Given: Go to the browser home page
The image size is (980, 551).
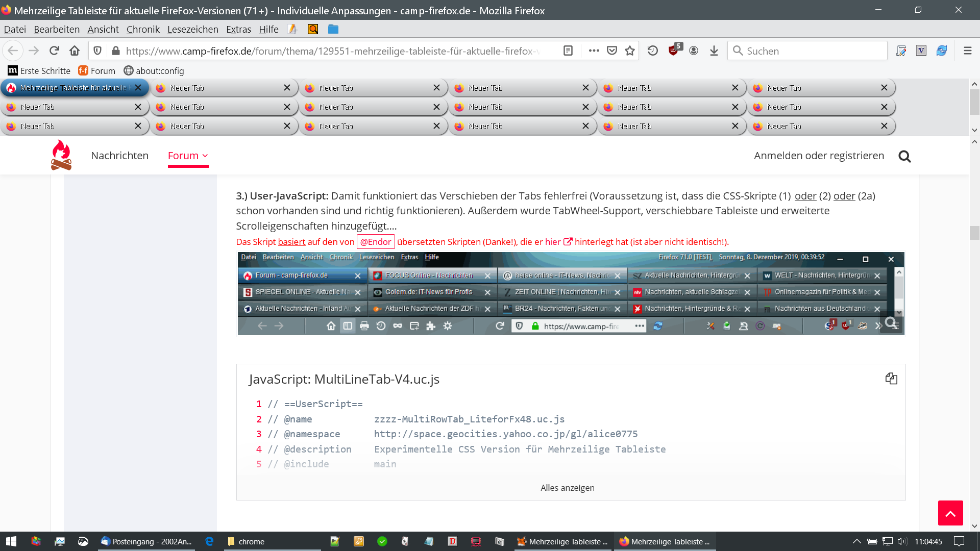Looking at the screenshot, I should (75, 51).
